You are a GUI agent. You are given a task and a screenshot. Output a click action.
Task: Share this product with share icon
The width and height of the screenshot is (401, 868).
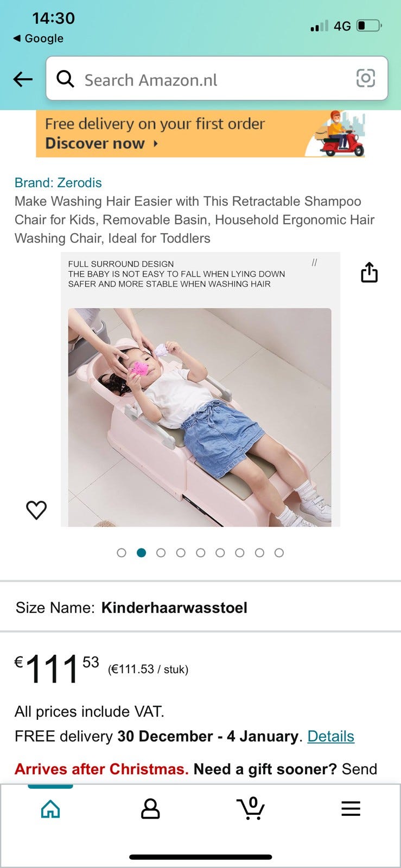[x=370, y=272]
